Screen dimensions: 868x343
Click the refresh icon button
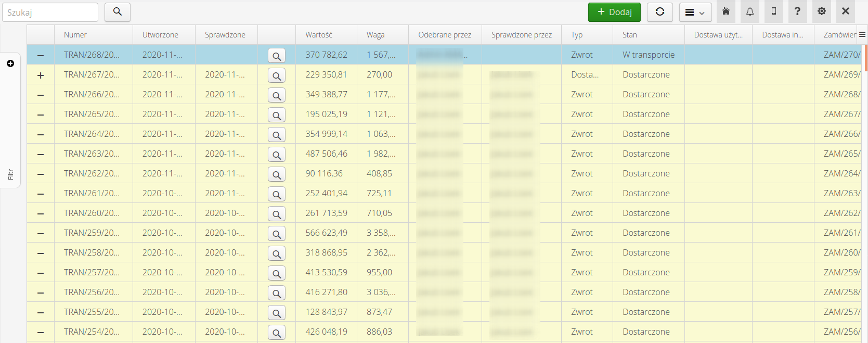tap(659, 12)
